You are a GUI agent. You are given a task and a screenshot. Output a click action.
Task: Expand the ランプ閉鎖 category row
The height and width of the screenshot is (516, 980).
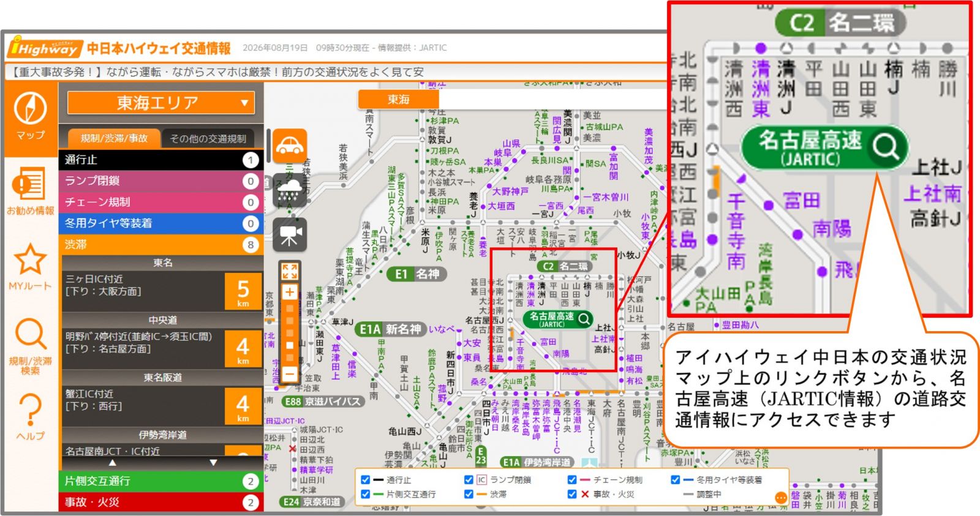coord(161,181)
